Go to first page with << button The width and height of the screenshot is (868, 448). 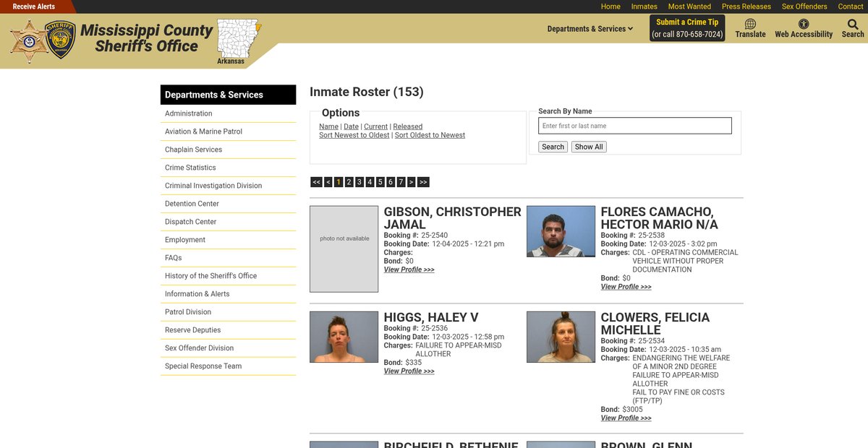[x=316, y=182]
